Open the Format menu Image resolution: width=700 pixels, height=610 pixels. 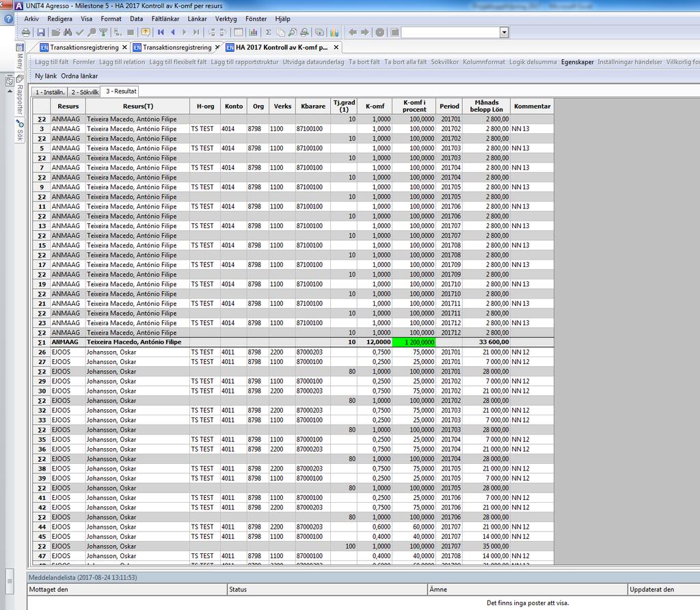point(111,18)
